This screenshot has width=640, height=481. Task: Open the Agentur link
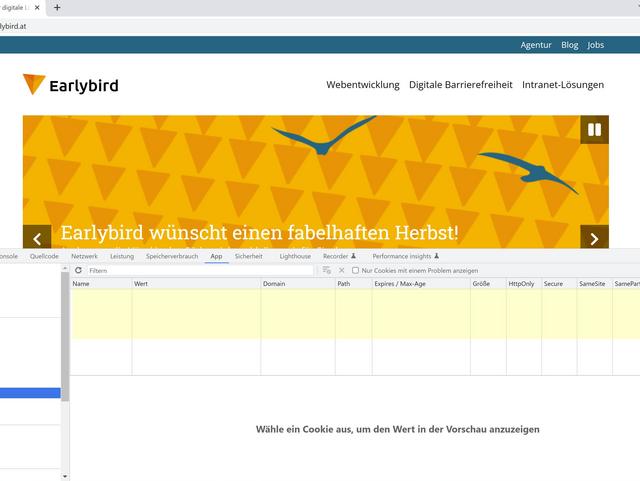tap(536, 45)
